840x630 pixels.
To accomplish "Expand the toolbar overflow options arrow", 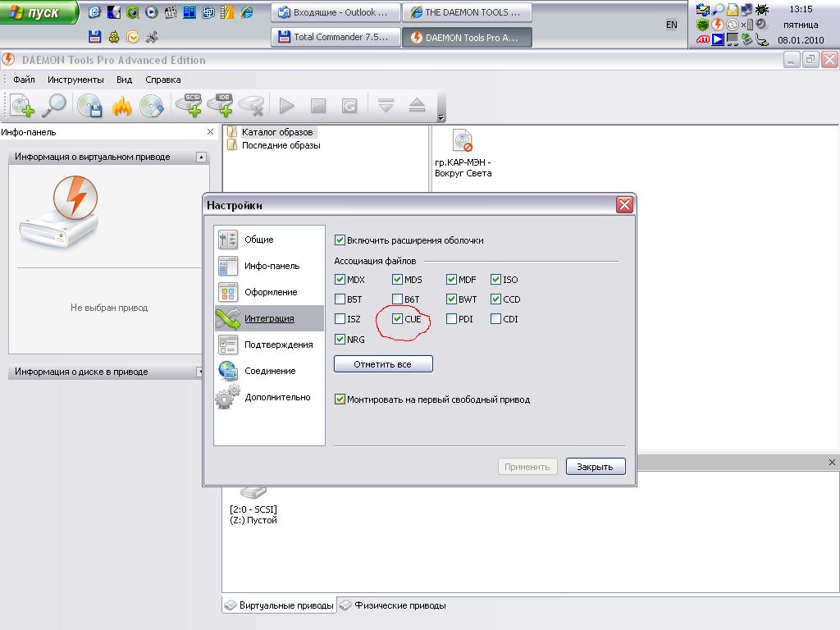I will pyautogui.click(x=441, y=118).
